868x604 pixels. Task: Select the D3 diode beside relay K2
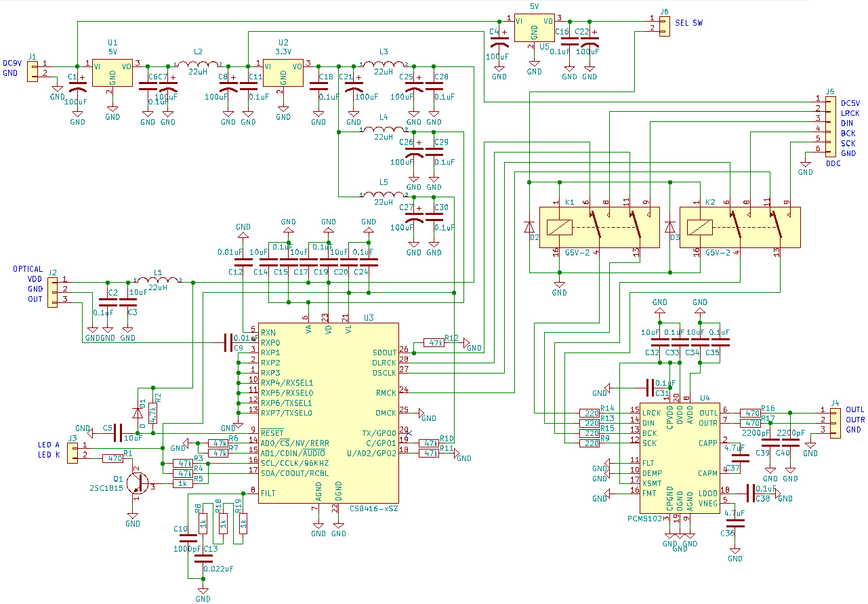point(671,227)
